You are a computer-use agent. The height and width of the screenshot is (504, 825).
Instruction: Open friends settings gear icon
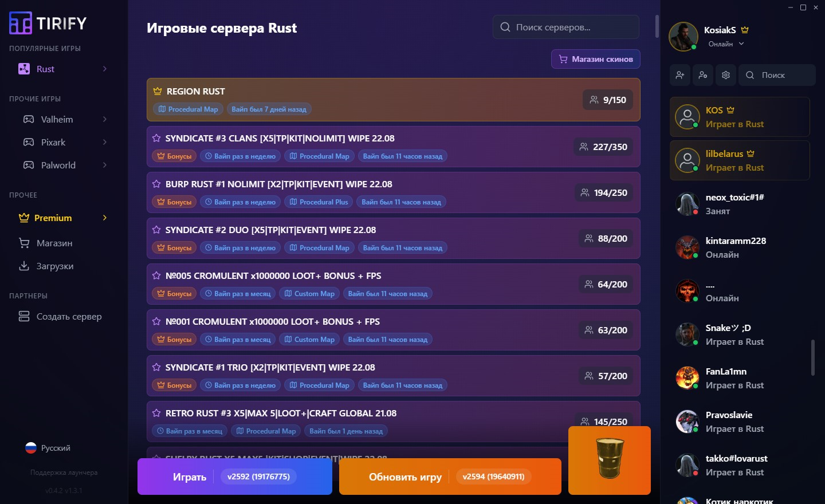coord(726,75)
